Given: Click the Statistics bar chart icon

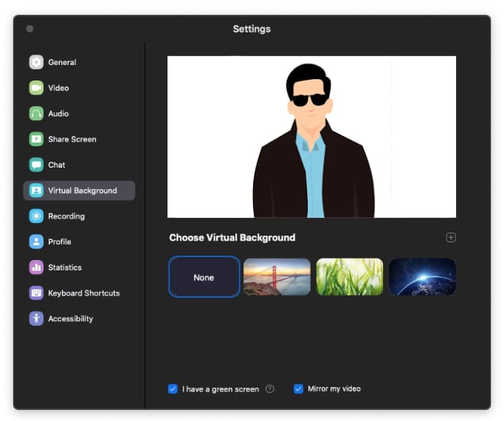Looking at the screenshot, I should coord(36,267).
